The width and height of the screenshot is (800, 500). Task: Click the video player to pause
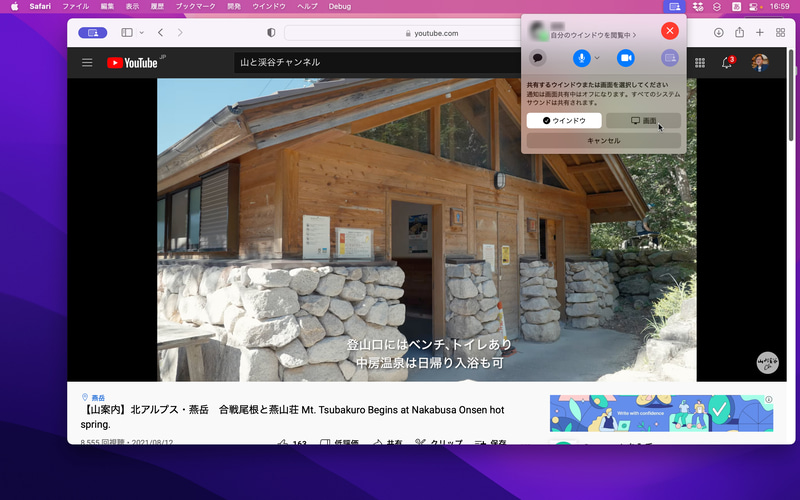[x=427, y=230]
